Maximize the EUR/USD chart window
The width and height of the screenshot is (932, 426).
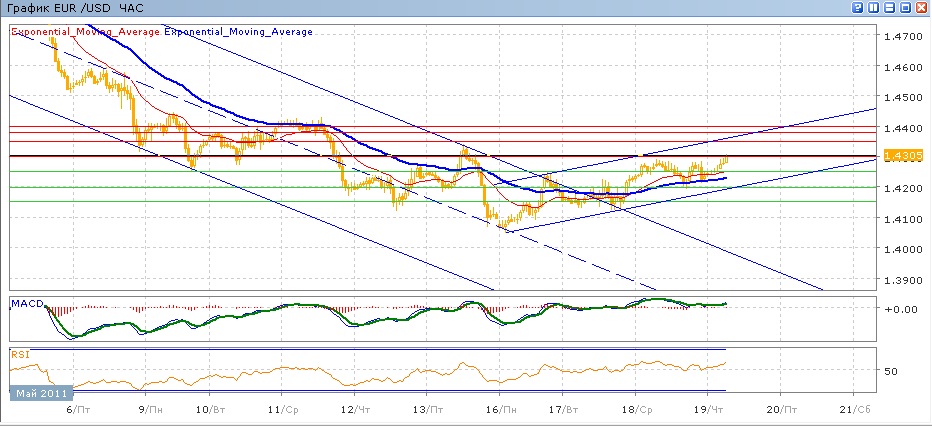click(905, 8)
